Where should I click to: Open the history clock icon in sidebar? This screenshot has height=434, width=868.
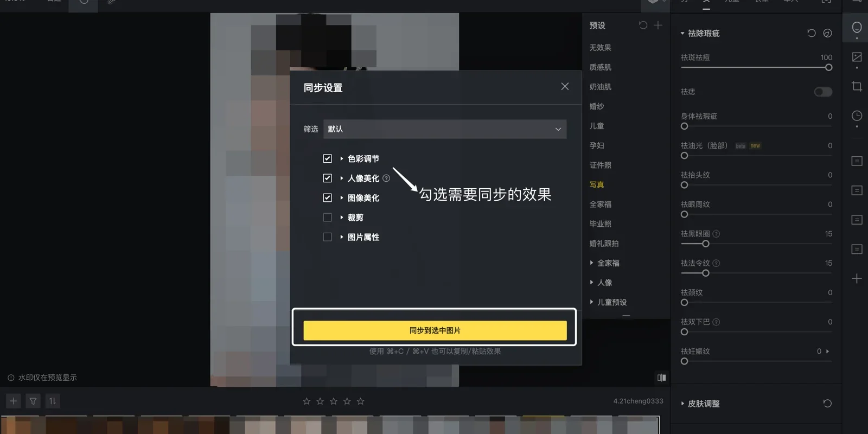click(x=857, y=116)
